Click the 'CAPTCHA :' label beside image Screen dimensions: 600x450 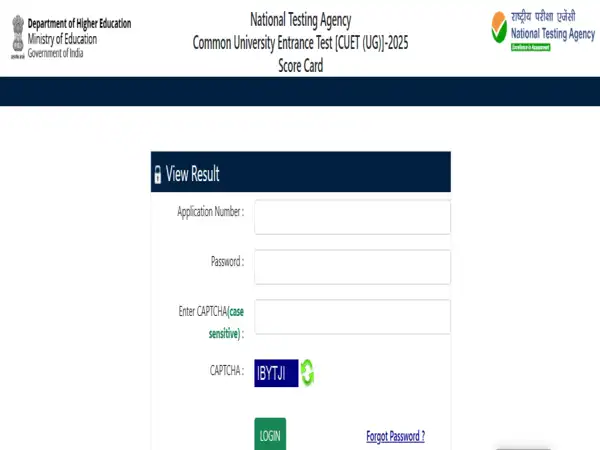[227, 370]
